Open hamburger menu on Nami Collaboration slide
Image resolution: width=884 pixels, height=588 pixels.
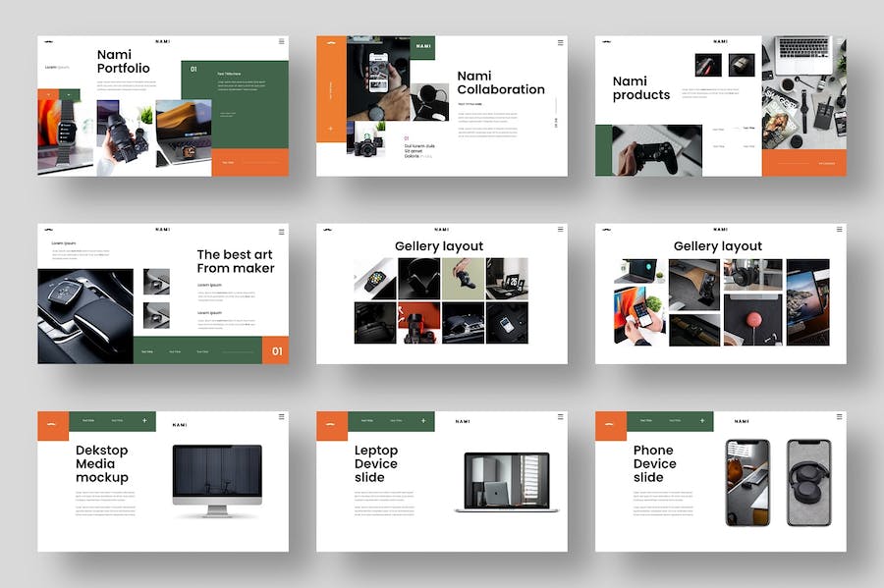pos(561,42)
